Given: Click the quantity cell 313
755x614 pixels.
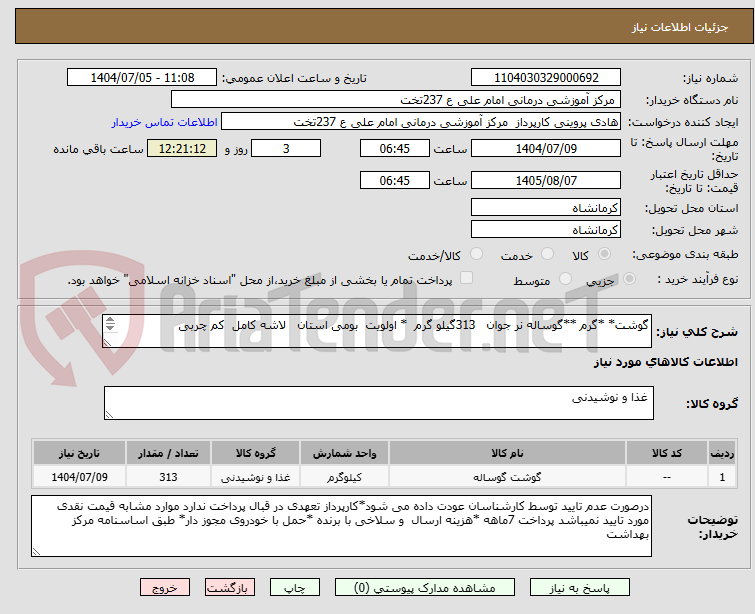Looking at the screenshot, I should click(168, 477).
